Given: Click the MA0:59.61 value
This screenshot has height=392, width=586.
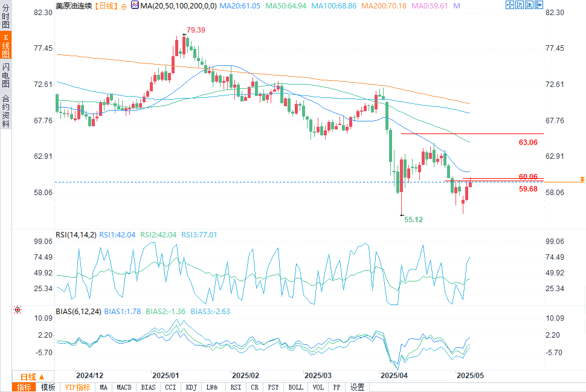Looking at the screenshot, I should (430, 6).
